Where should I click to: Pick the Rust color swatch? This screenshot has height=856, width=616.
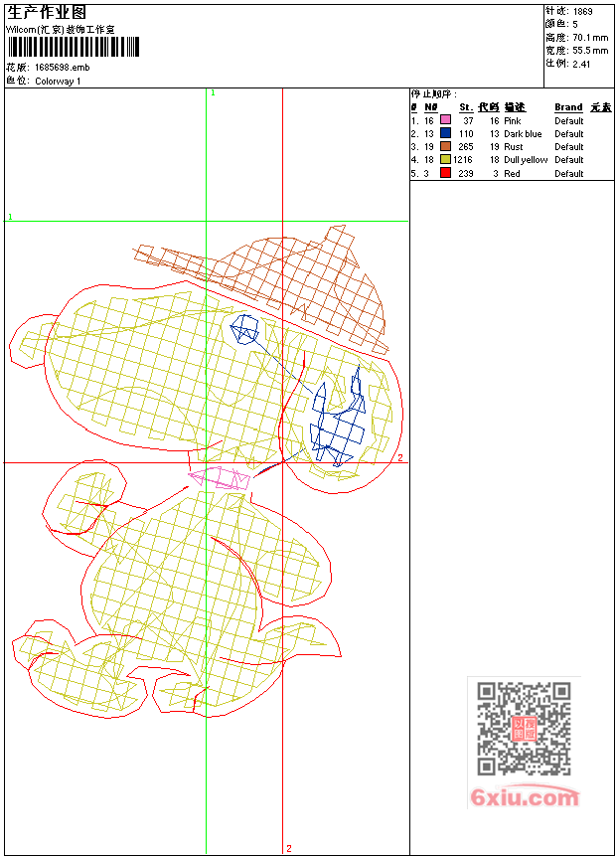446,146
